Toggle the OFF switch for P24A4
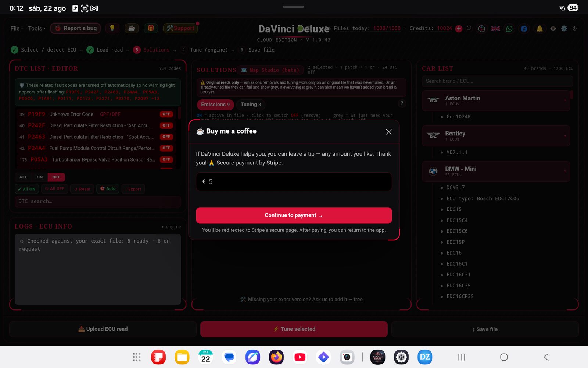 166,148
